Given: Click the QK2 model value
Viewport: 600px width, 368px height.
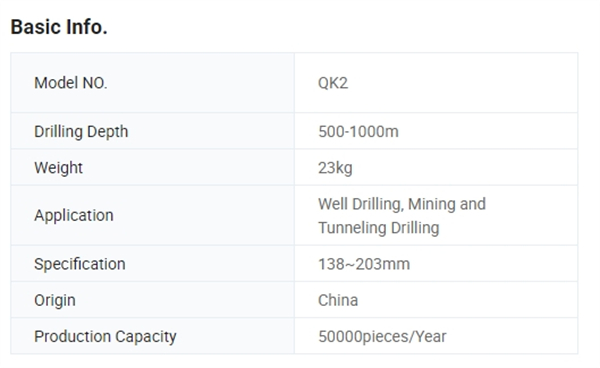Looking at the screenshot, I should click(333, 83).
